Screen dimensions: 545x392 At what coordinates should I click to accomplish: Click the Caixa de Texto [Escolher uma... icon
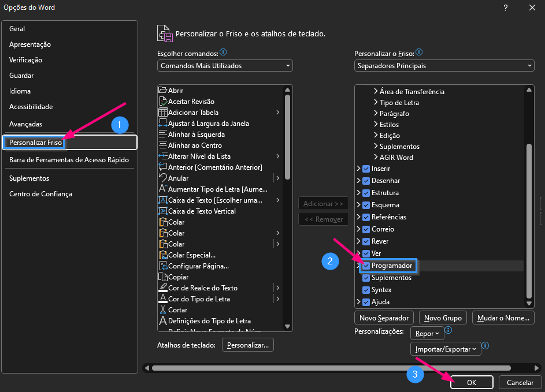(162, 200)
